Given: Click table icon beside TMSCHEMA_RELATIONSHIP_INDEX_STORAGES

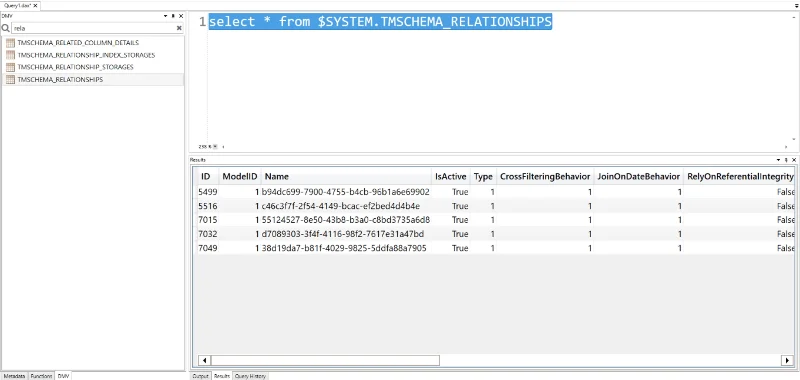Looking at the screenshot, I should tap(10, 55).
